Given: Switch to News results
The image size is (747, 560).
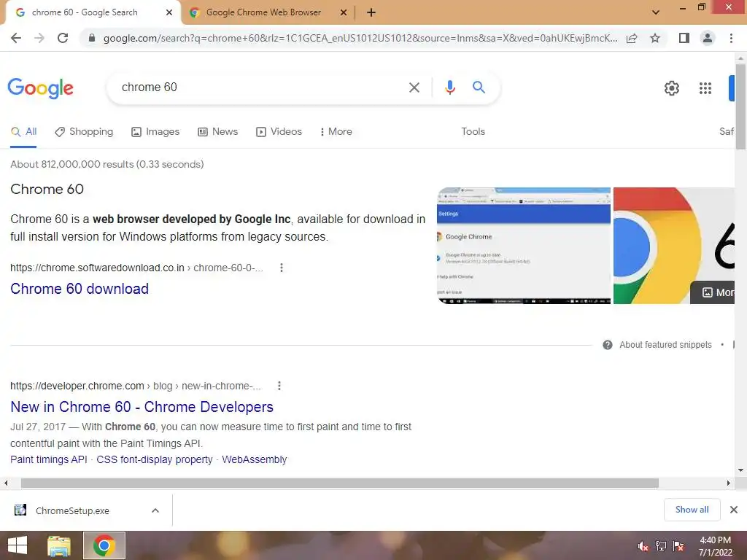Looking at the screenshot, I should pyautogui.click(x=217, y=132).
